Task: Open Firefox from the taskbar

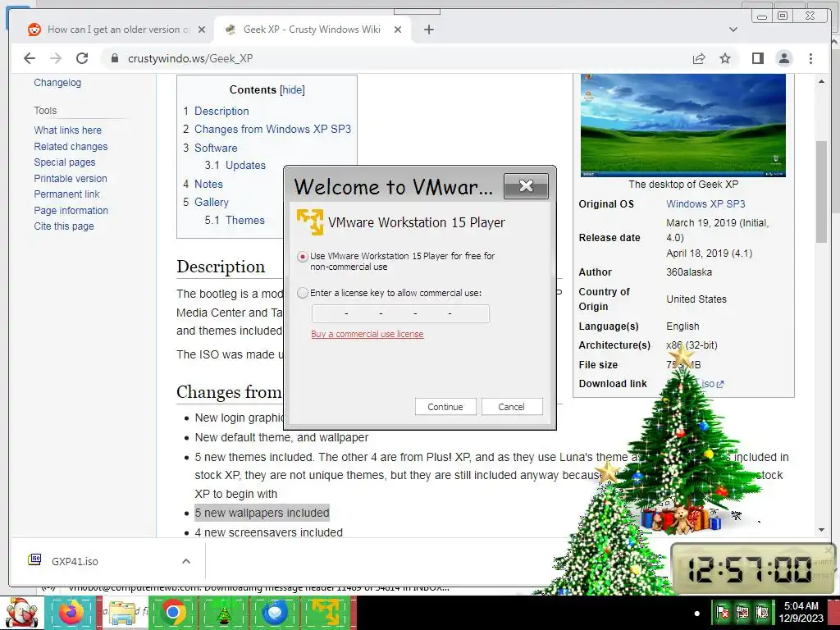Action: tap(71, 613)
